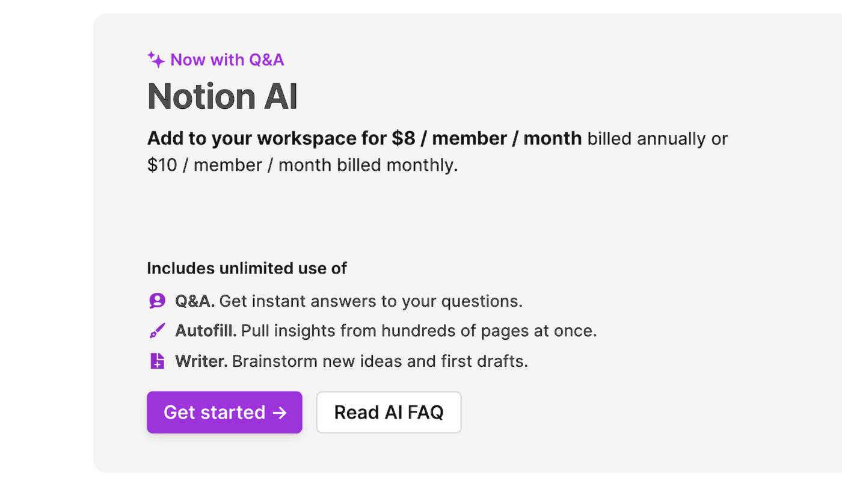842x504 pixels.
Task: Click the Get started button
Action: click(x=224, y=412)
